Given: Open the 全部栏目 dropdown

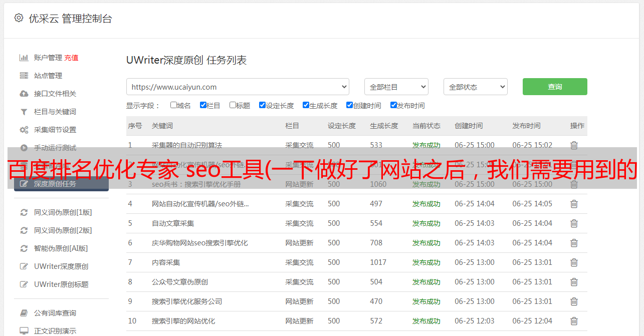Looking at the screenshot, I should (x=396, y=87).
